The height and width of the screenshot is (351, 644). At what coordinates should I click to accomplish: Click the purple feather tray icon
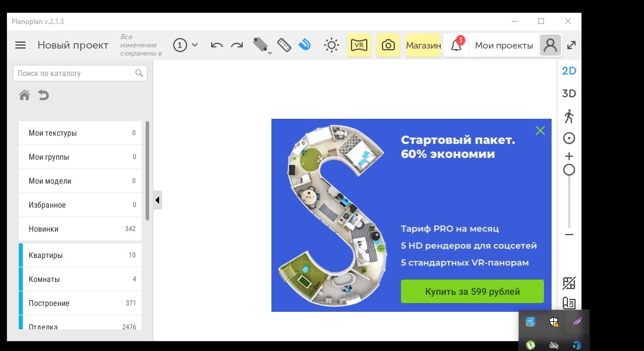pyautogui.click(x=577, y=322)
